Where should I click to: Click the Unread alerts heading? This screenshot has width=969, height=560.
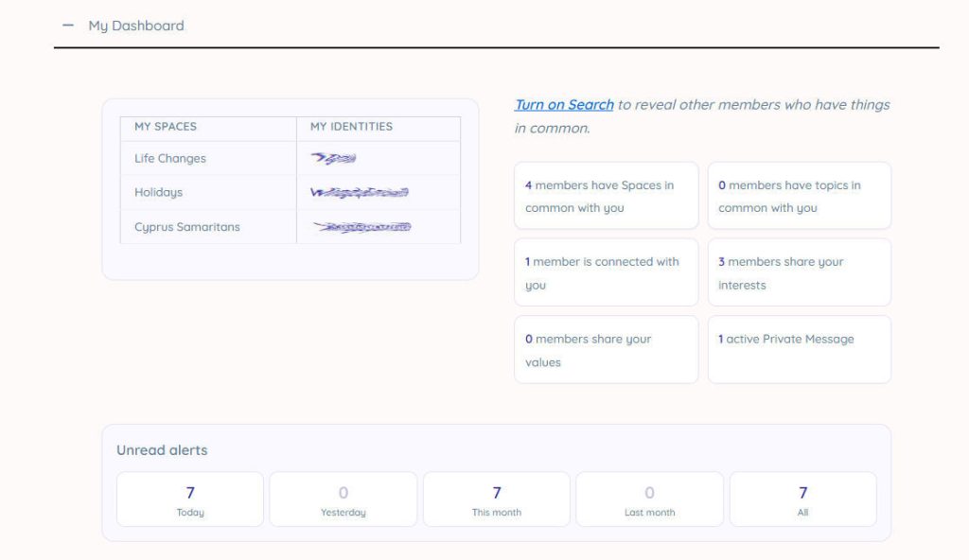click(162, 450)
